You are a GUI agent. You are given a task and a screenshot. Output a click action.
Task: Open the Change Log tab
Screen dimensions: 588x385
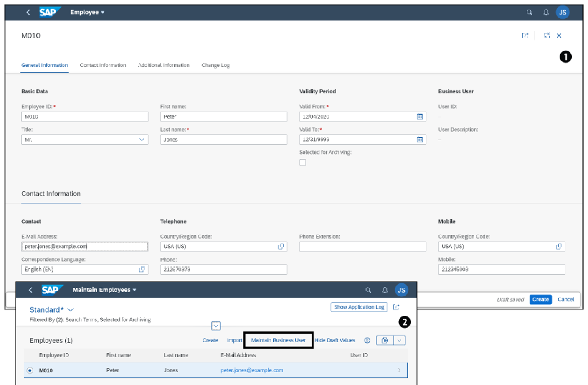pos(215,65)
